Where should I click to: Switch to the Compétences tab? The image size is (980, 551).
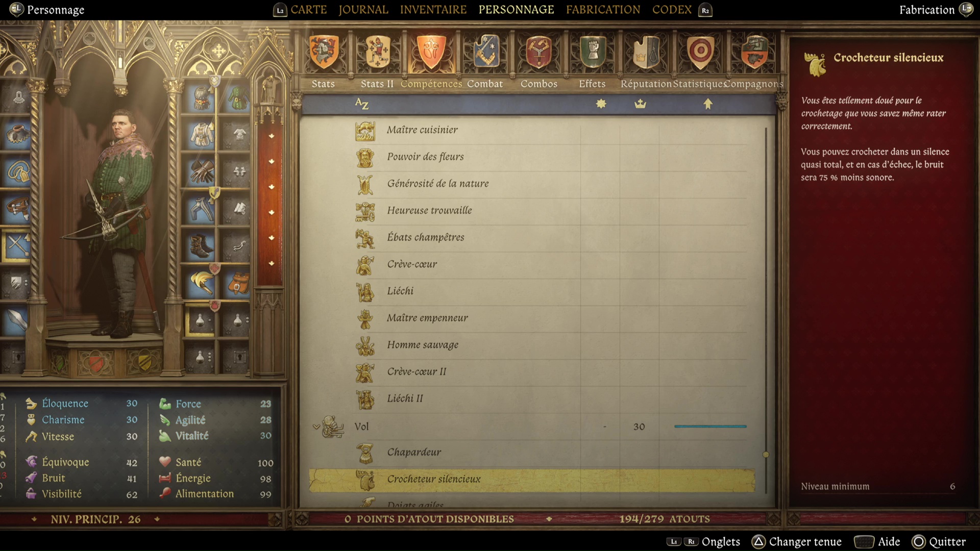click(431, 83)
